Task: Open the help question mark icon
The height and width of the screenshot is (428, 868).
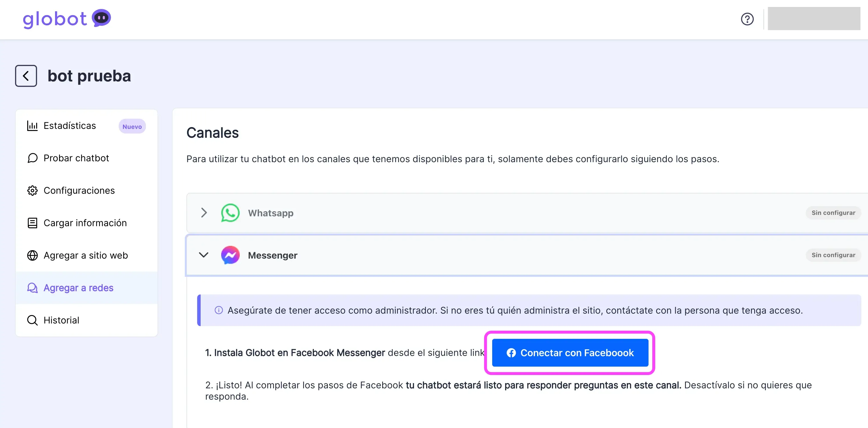Action: point(747,19)
